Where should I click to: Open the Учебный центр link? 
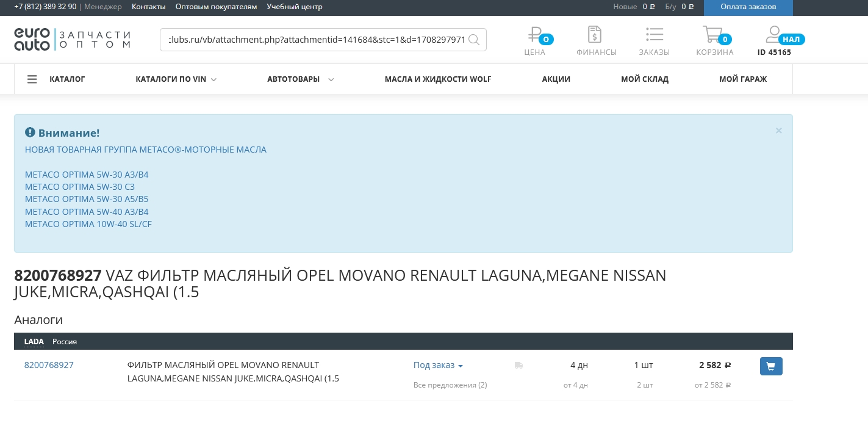tap(295, 7)
